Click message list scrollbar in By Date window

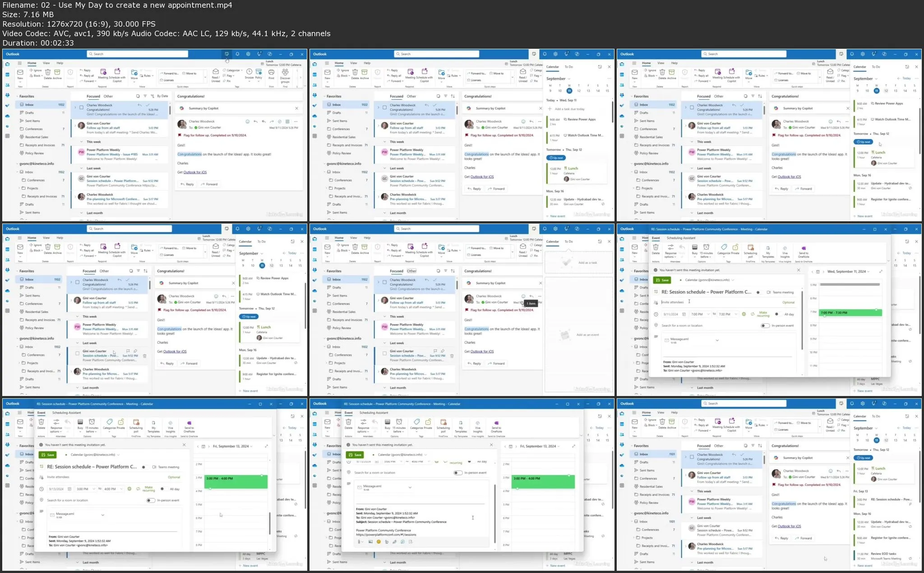tap(170, 110)
